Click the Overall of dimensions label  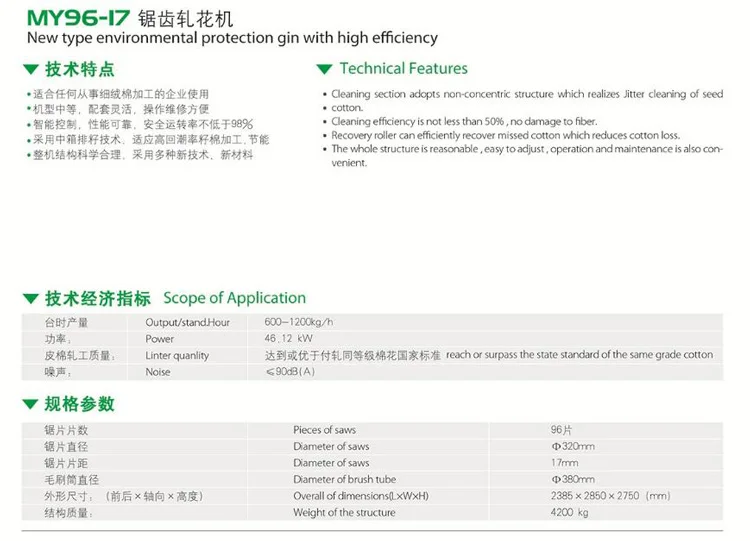coord(360,496)
